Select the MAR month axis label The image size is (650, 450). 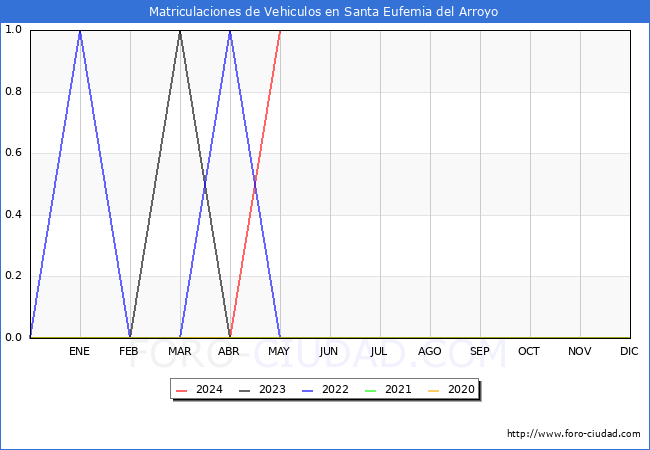pos(179,351)
